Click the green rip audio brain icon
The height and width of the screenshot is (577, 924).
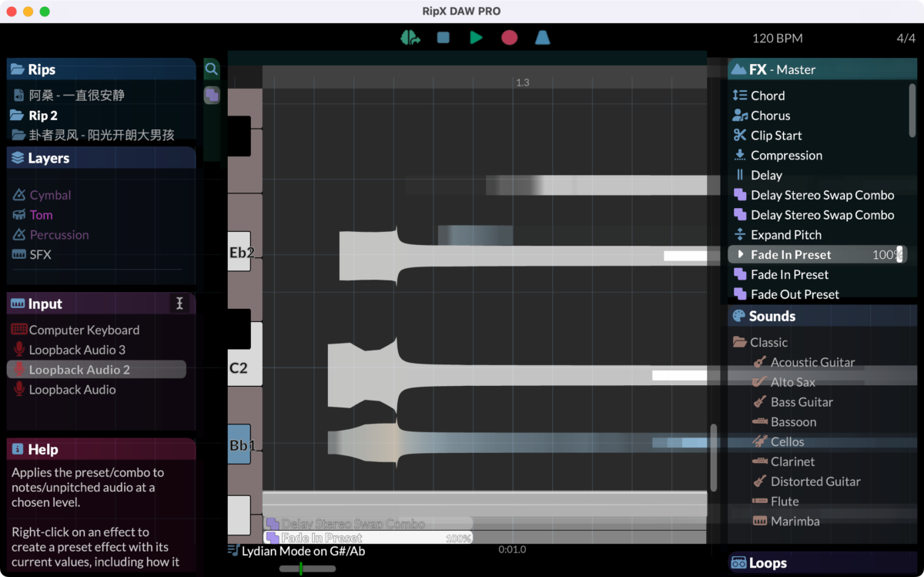pos(410,37)
